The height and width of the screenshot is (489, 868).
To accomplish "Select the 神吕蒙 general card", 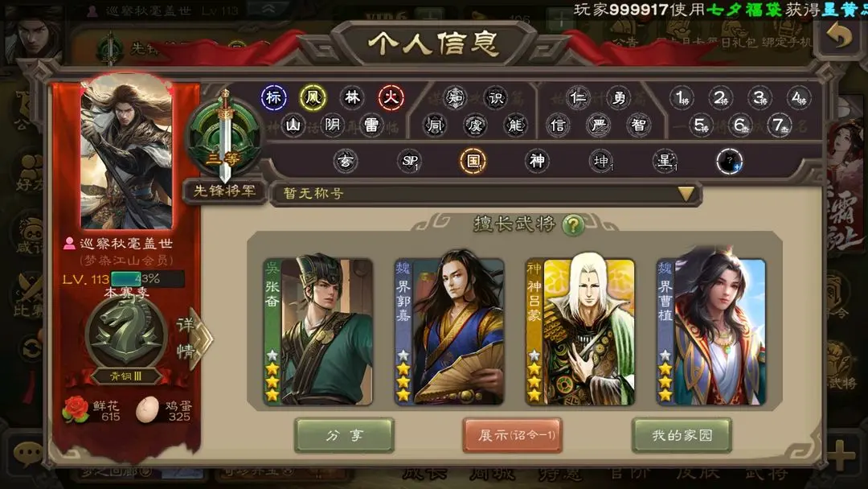I will (x=580, y=330).
